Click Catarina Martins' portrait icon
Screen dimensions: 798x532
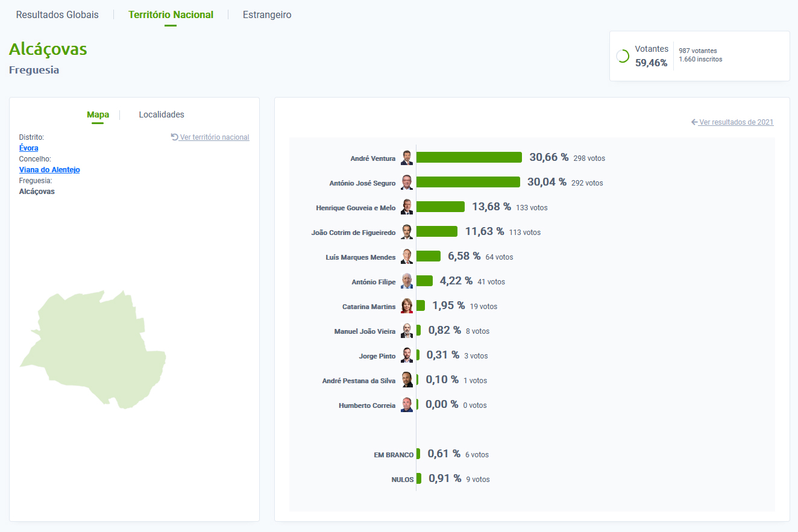(x=407, y=306)
